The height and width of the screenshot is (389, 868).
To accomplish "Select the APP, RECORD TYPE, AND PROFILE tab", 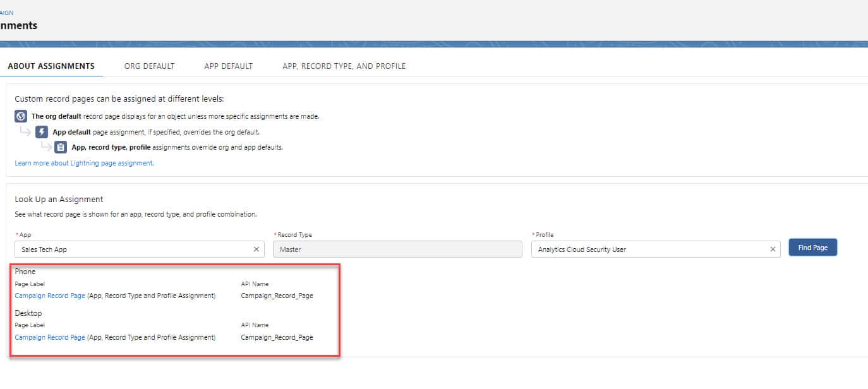I will (x=343, y=66).
